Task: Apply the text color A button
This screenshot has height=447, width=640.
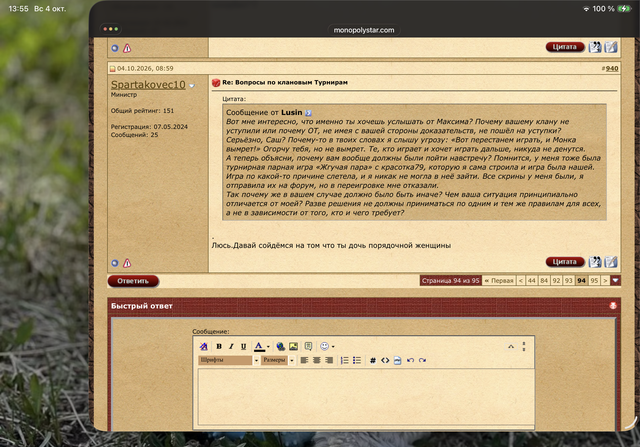Action: (259, 347)
